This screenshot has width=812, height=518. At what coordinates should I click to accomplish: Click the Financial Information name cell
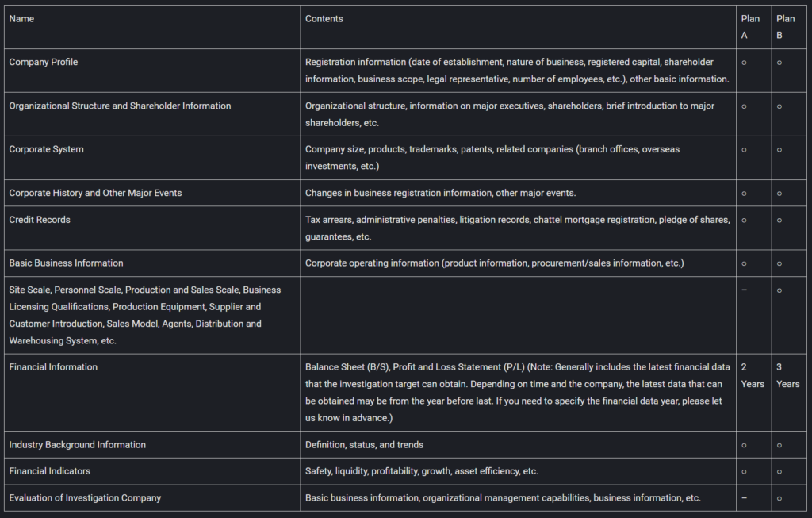[53, 367]
